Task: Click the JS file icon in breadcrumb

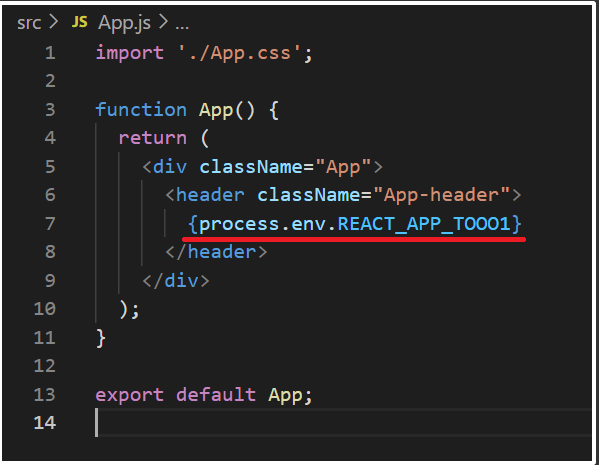Action: point(79,22)
